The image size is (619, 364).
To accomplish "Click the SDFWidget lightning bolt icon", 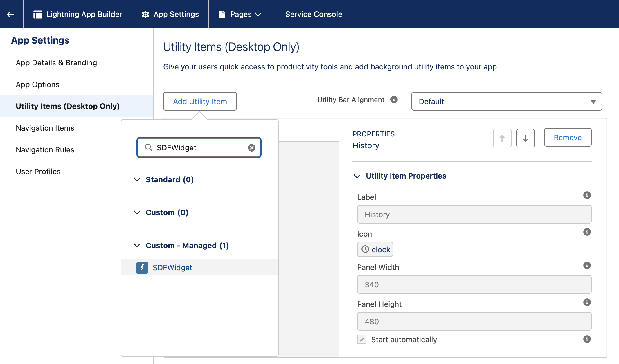I will point(142,268).
